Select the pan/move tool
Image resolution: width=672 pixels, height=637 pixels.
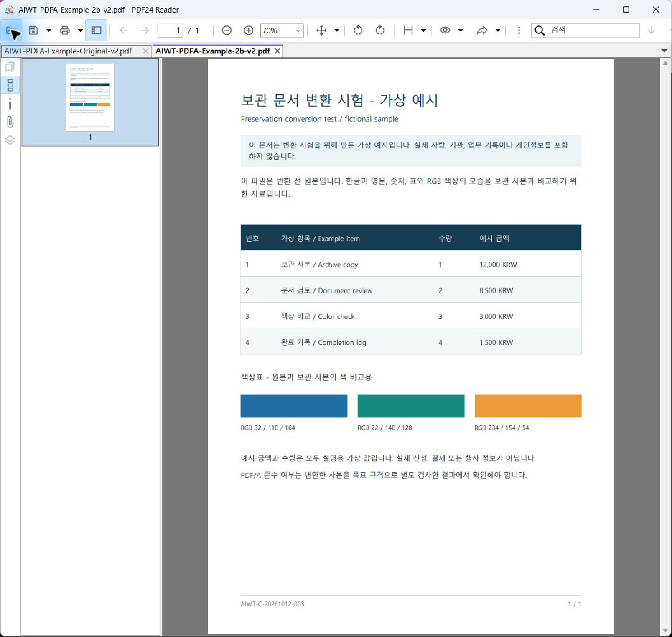tap(321, 31)
